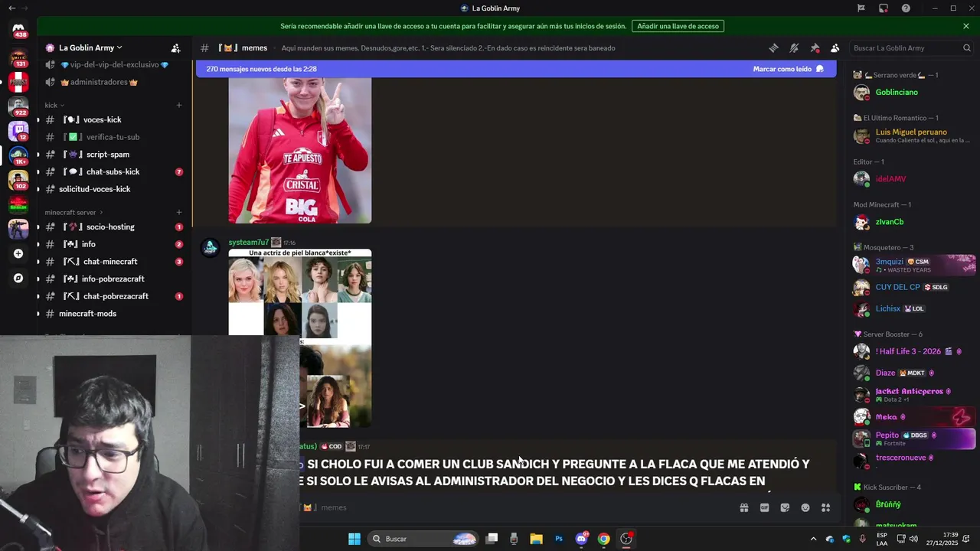Open the verifica-tu-sub channel

[x=114, y=137]
